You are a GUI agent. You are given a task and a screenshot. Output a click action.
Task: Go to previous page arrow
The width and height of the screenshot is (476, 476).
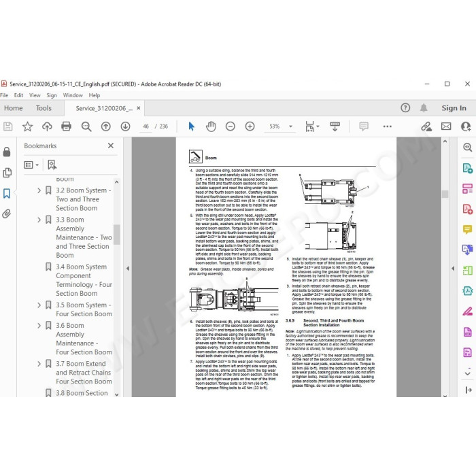pyautogui.click(x=105, y=126)
